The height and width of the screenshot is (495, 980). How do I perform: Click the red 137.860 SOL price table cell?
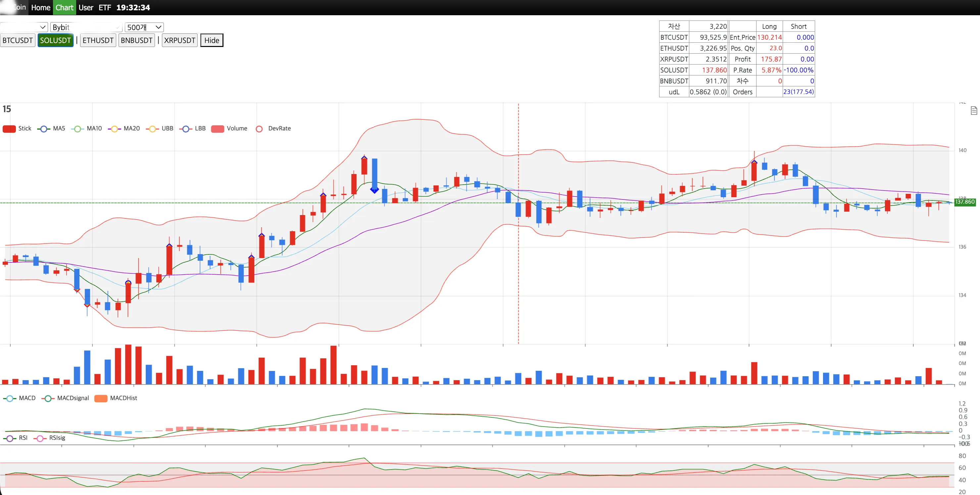709,70
